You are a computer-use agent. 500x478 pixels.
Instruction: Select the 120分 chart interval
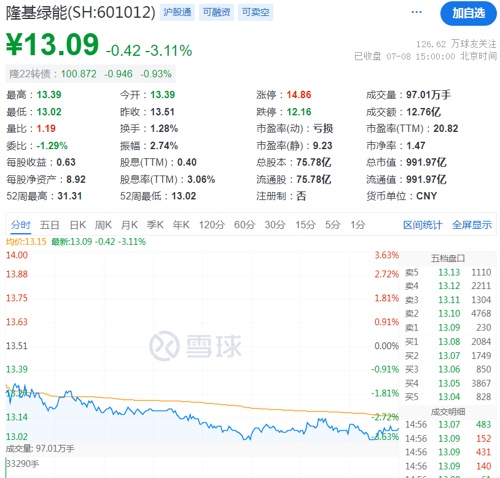pyautogui.click(x=212, y=225)
